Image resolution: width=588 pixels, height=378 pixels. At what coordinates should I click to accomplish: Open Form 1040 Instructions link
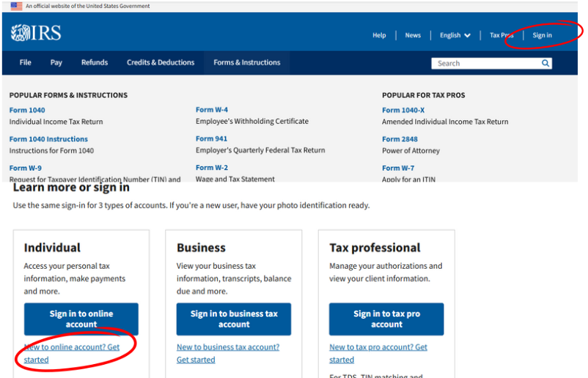48,139
